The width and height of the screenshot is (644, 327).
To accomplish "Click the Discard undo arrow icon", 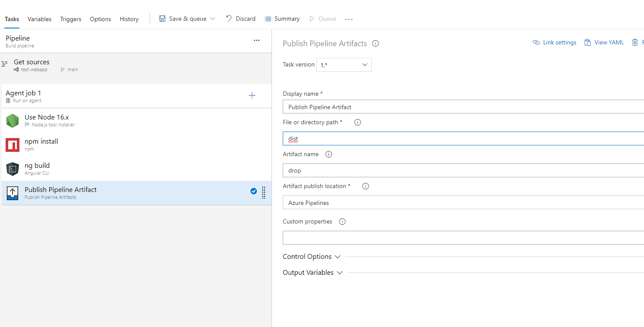I will coord(229,19).
